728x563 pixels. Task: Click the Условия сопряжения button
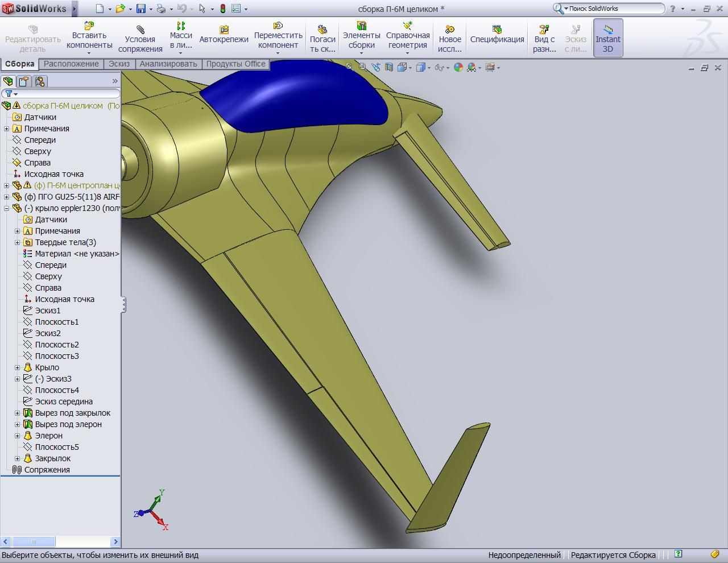tap(140, 38)
